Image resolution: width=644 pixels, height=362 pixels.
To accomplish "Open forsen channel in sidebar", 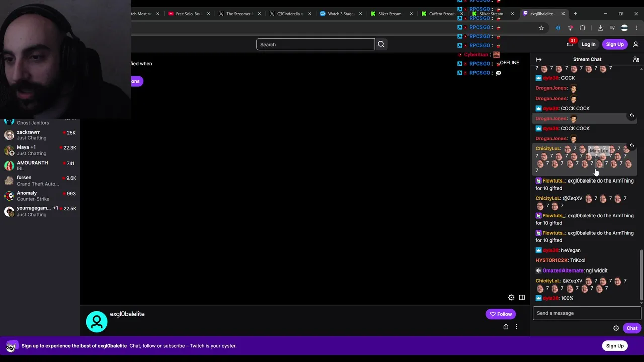I will (40, 180).
